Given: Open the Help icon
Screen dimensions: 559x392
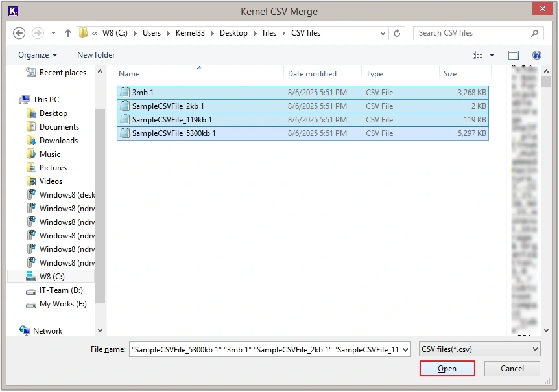Looking at the screenshot, I should coord(536,55).
